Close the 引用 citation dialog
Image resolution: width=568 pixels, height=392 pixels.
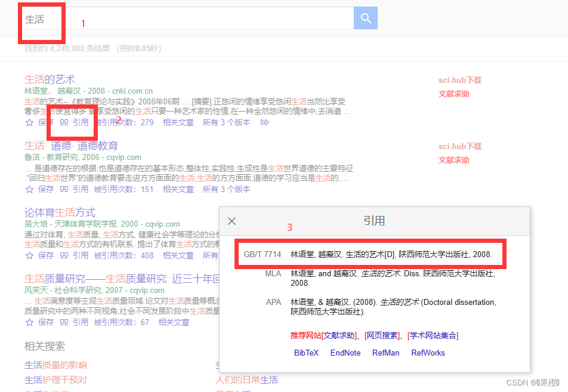point(232,220)
